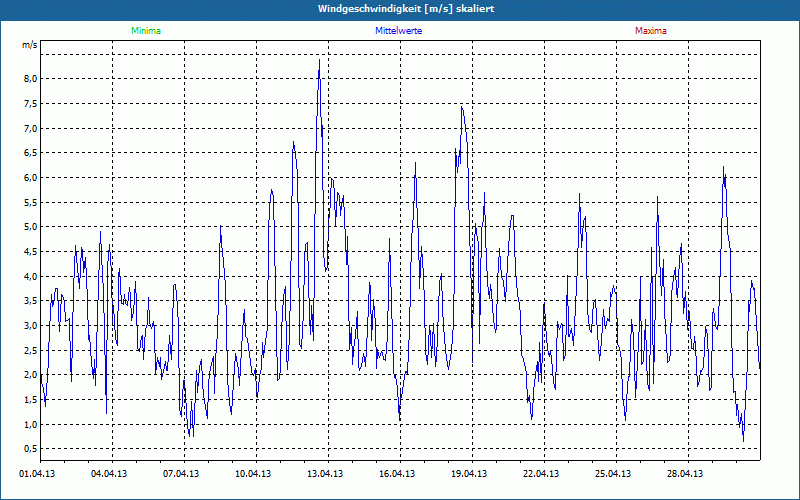This screenshot has height=500, width=800.
Task: Click the 2,5 y-axis tick label
Action: pos(29,350)
